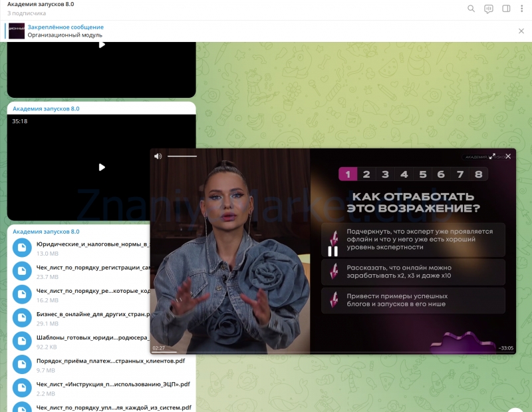Open the channel comments icon in the header
The image size is (532, 412).
(489, 9)
